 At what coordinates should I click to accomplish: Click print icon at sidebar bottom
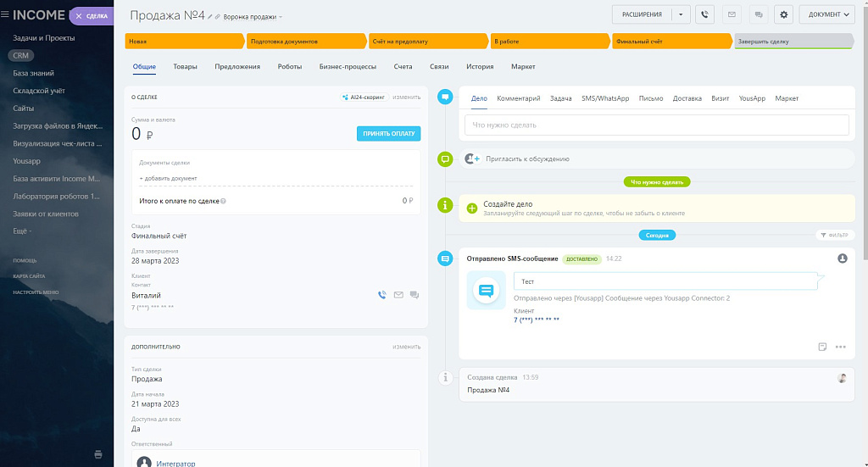(98, 454)
